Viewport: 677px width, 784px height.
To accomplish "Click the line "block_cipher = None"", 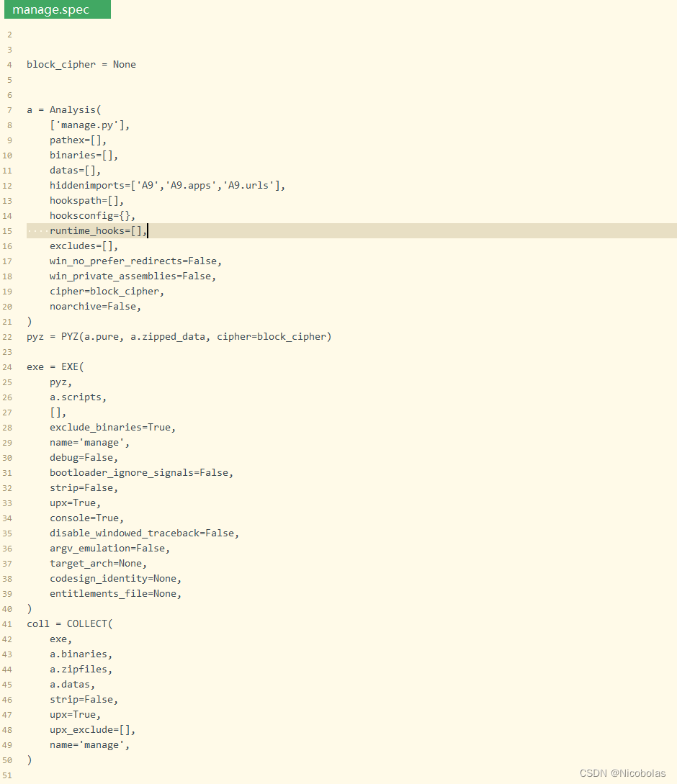I will tap(81, 65).
